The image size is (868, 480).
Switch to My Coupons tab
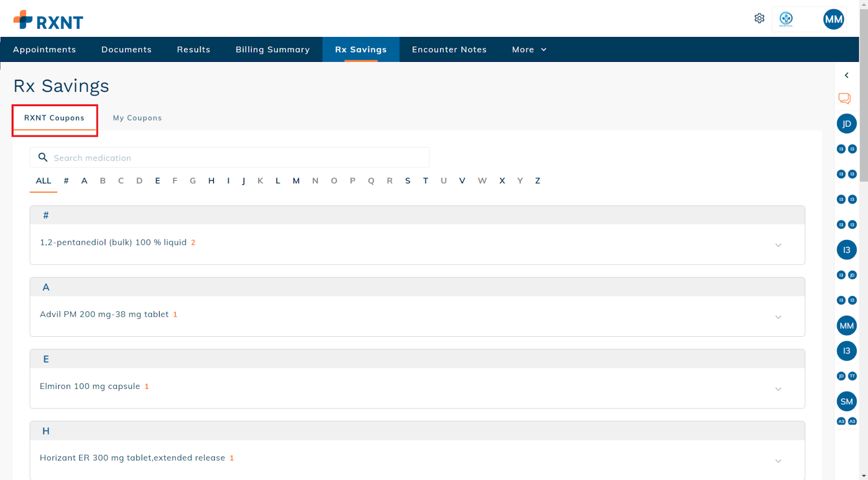(137, 118)
